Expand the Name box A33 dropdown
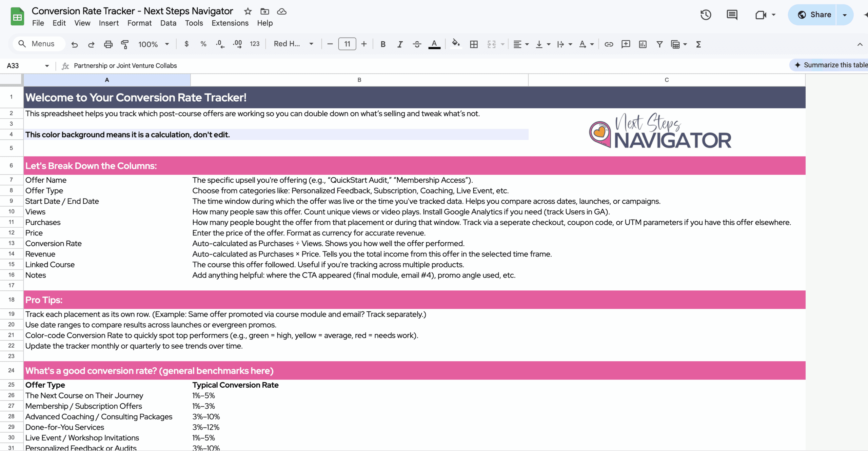Viewport: 868px width, 451px height. 47,66
